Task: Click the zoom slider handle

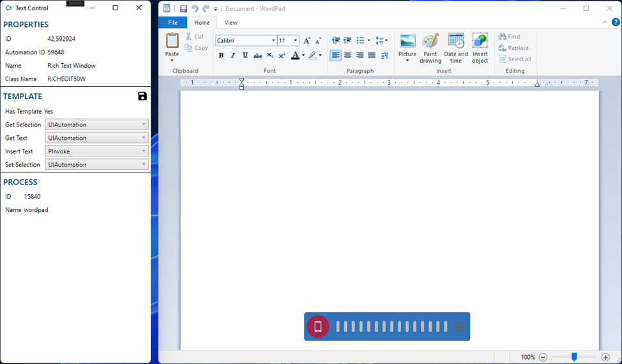Action: coord(574,357)
